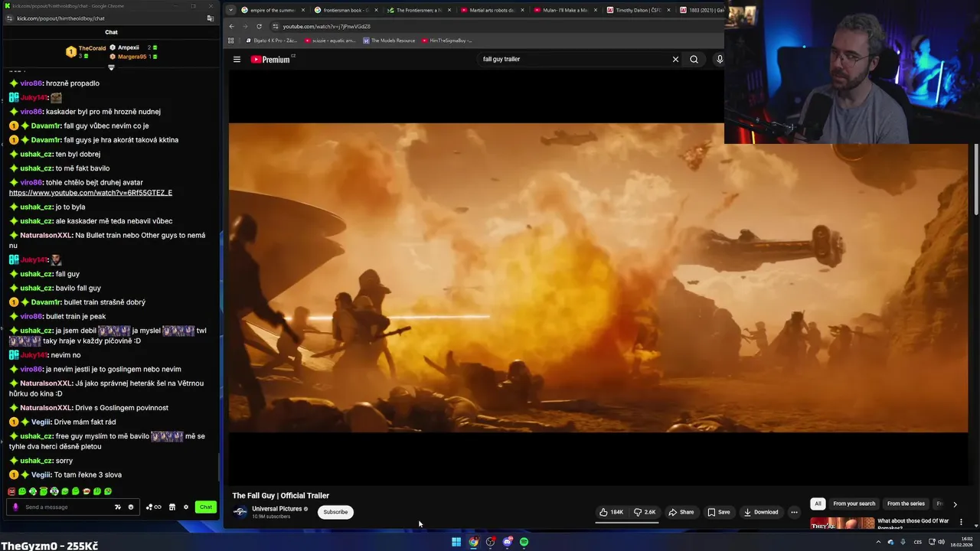Clear the YouTube search box with X
Screen dimensions: 980x551
pos(675,59)
